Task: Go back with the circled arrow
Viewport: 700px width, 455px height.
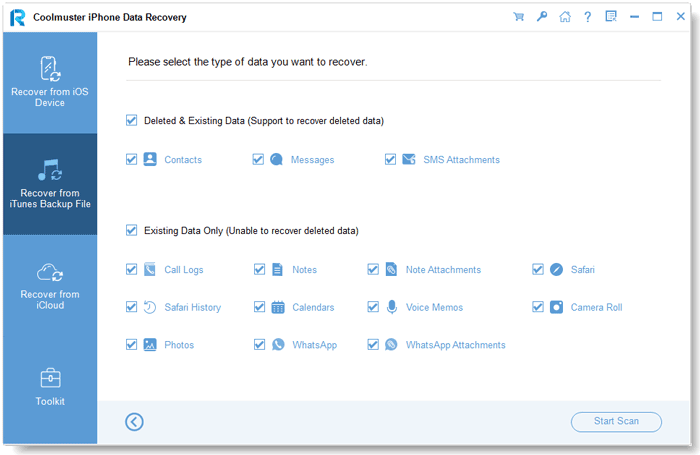Action: pos(134,422)
